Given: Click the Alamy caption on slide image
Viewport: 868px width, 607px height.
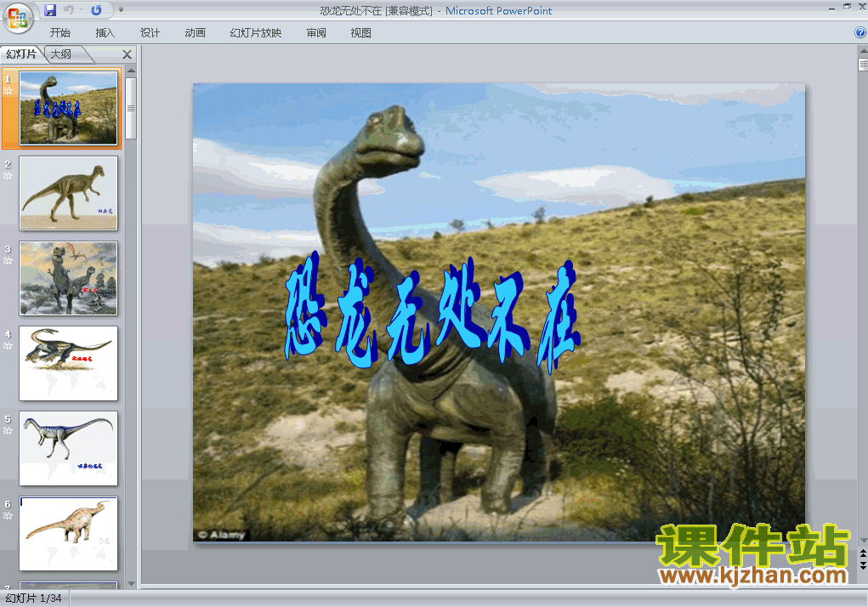Looking at the screenshot, I should pyautogui.click(x=221, y=535).
